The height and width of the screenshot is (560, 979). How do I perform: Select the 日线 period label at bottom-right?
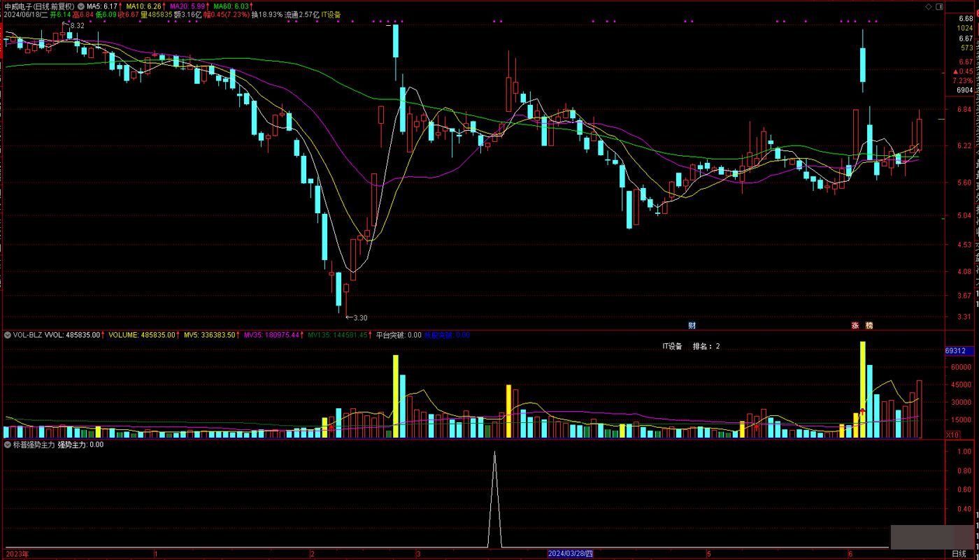click(x=957, y=554)
